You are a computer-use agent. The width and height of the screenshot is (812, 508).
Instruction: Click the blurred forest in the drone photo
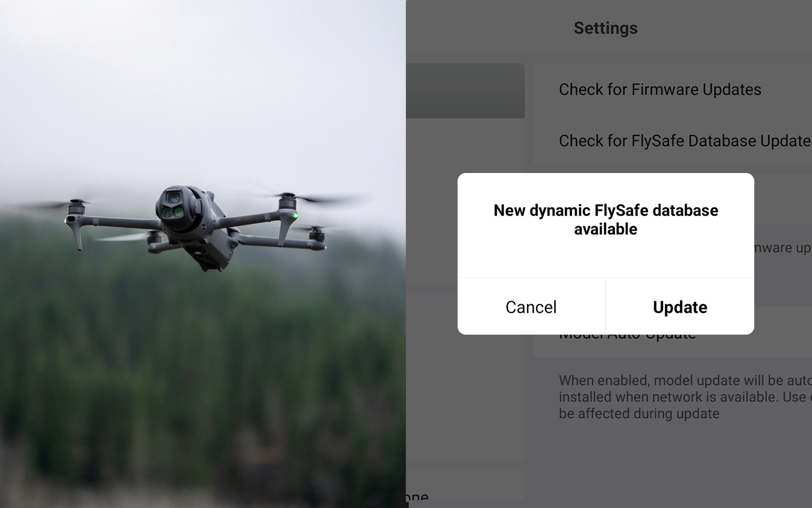pyautogui.click(x=203, y=373)
